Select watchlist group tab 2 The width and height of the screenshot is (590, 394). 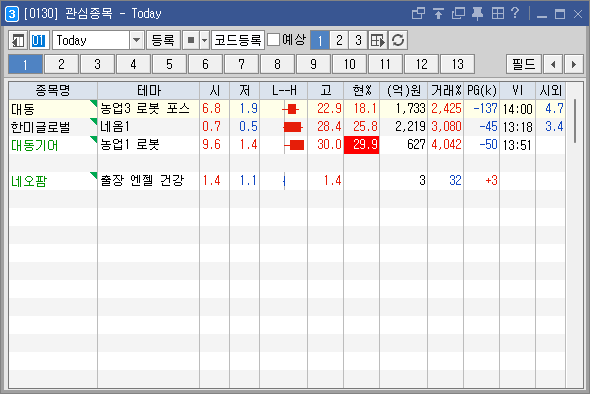(61, 64)
